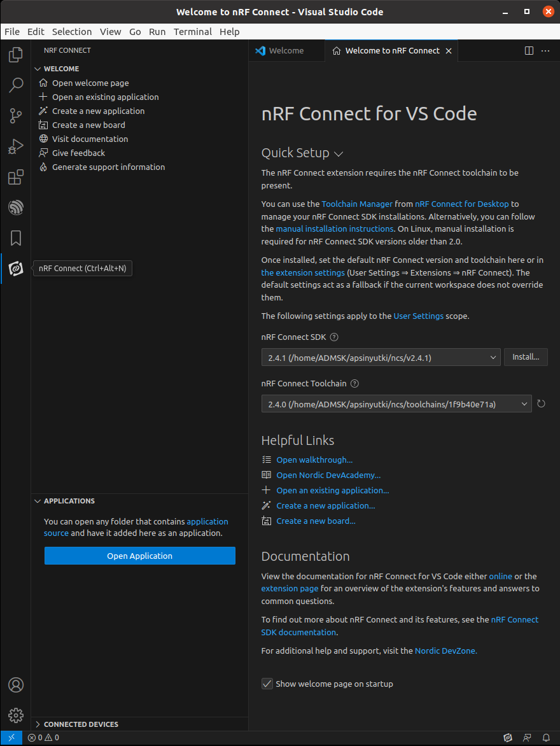Click the help icon beside nRF Connect Toolchain

coord(354,383)
